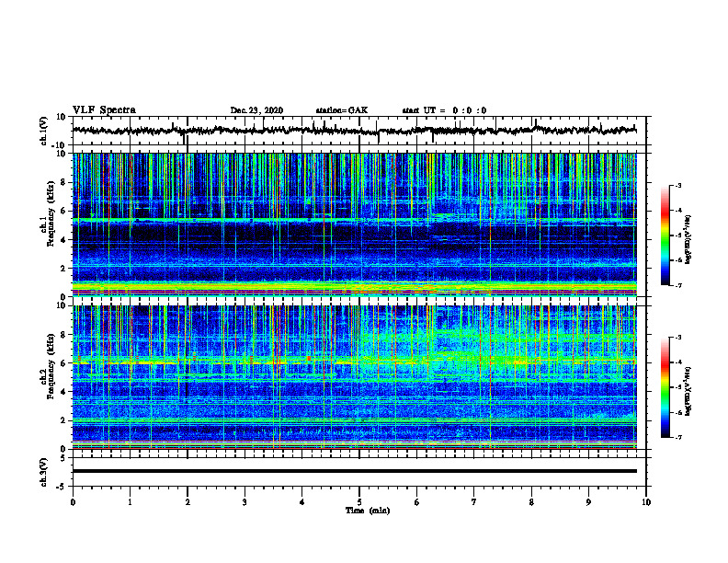728x563 pixels.
Task: Click the ch.1 voltage waveform trace panel
Action: (359, 131)
